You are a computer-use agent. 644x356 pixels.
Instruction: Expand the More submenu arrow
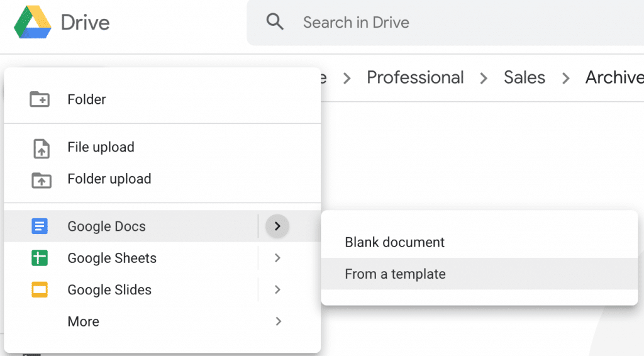click(277, 321)
